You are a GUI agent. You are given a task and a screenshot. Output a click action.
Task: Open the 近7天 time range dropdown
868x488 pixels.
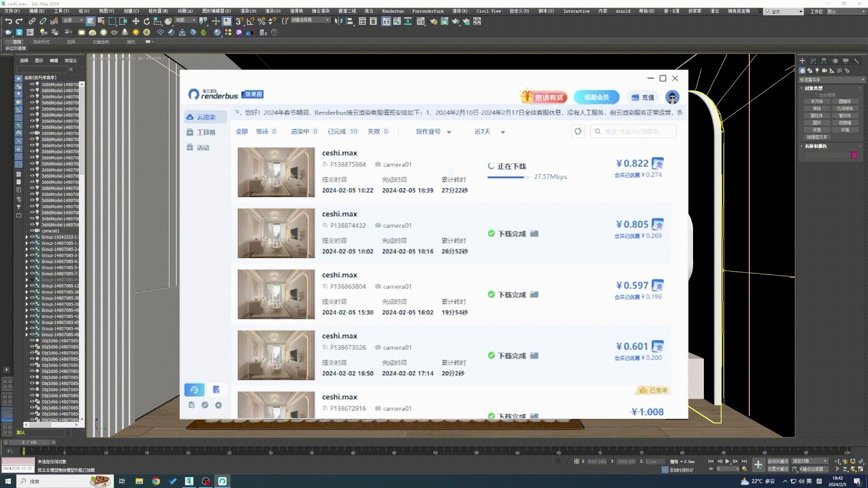coord(489,131)
